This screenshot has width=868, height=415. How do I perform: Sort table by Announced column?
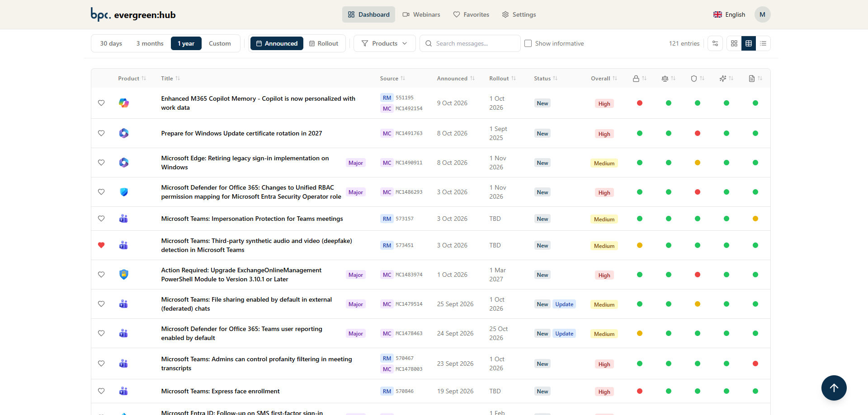click(456, 79)
